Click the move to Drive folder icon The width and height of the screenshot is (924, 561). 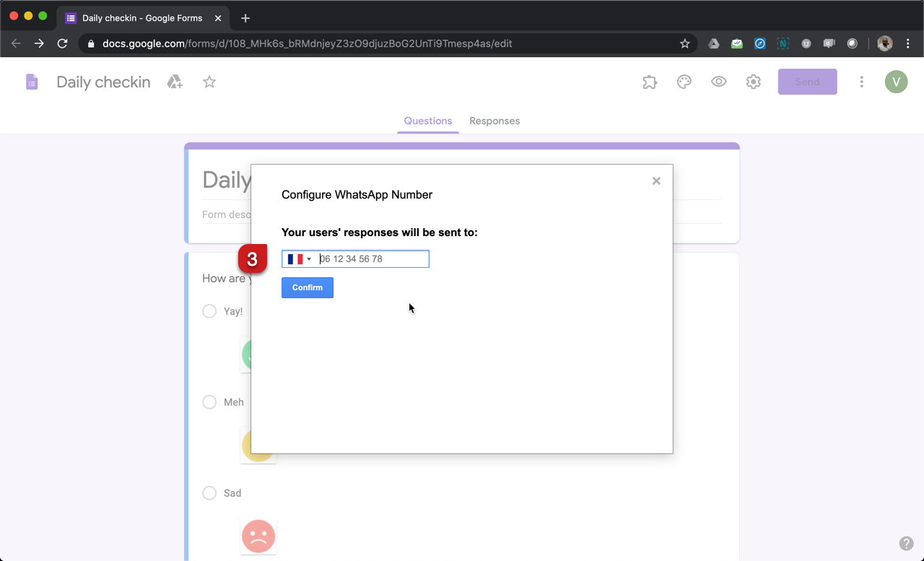[x=175, y=82]
